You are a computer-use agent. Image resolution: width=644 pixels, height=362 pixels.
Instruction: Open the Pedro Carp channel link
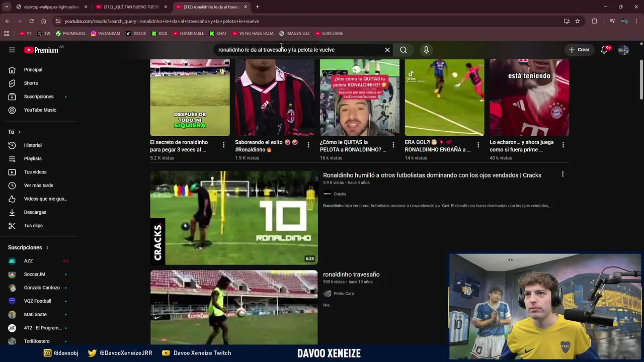344,294
